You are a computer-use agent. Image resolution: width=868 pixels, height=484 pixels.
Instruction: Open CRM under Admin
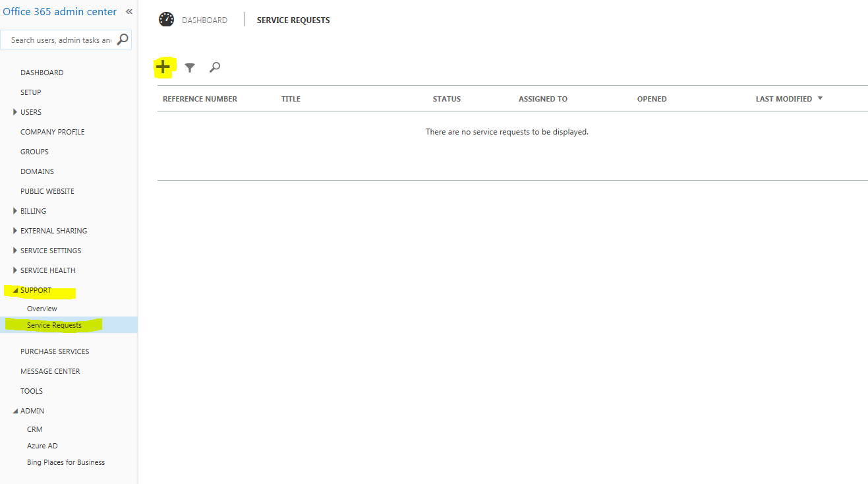pos(35,429)
